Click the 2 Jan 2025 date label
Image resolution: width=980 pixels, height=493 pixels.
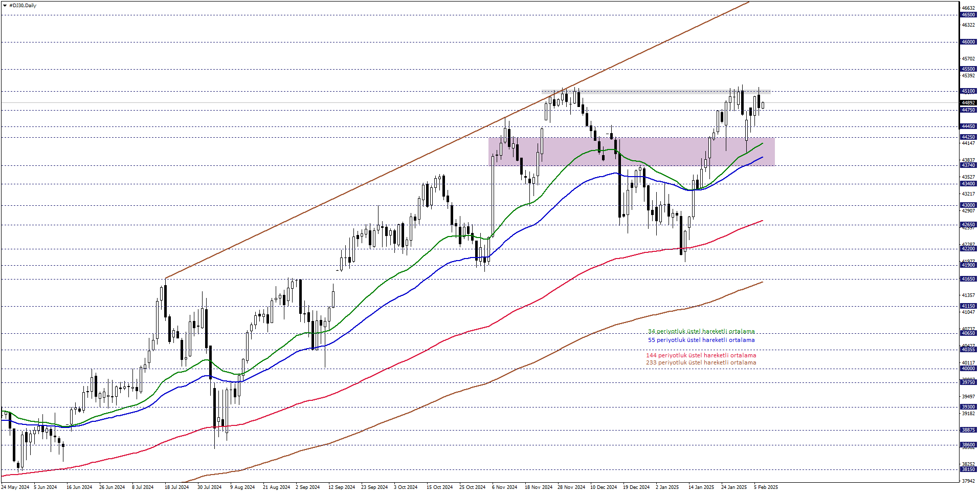pyautogui.click(x=667, y=487)
